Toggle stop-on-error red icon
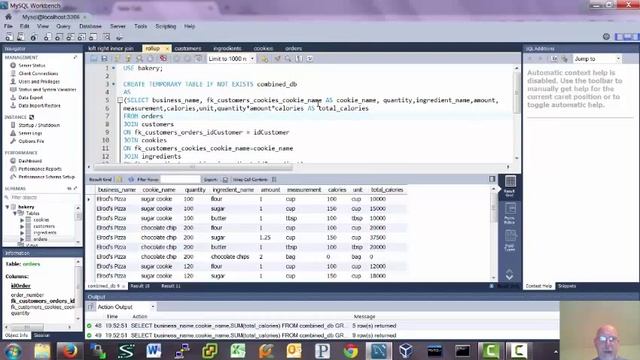This screenshot has height=360, width=640. pos(163,59)
